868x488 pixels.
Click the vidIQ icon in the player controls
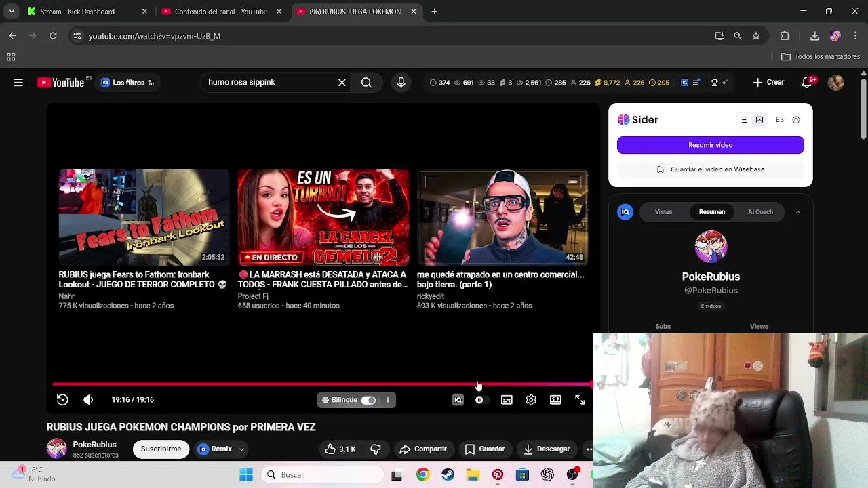pos(458,400)
